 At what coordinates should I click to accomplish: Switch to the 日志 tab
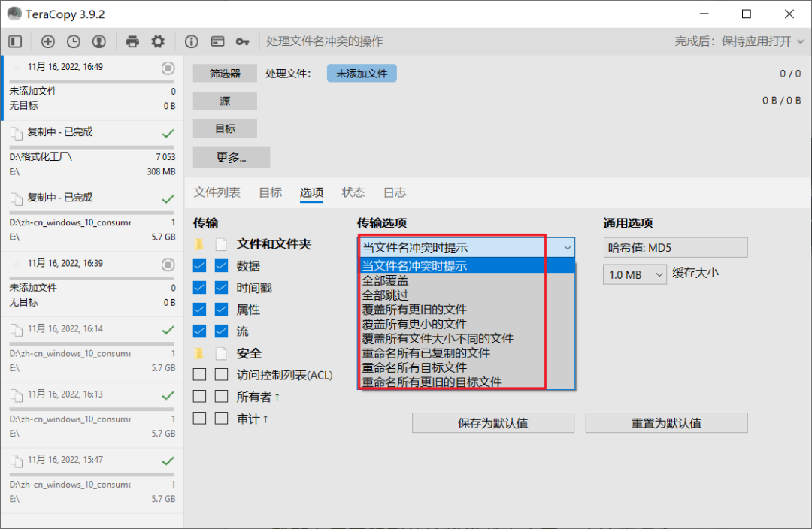[394, 192]
